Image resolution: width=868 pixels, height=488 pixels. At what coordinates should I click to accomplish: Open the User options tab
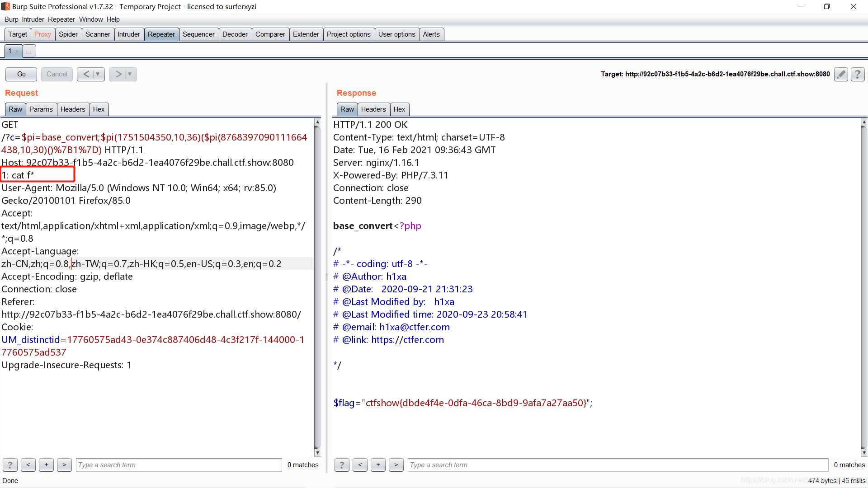click(397, 34)
